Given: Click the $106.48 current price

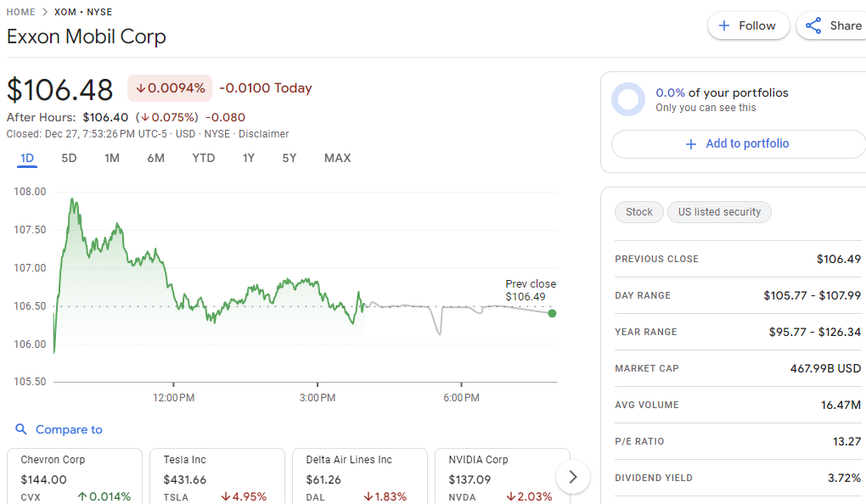Looking at the screenshot, I should pyautogui.click(x=59, y=89).
